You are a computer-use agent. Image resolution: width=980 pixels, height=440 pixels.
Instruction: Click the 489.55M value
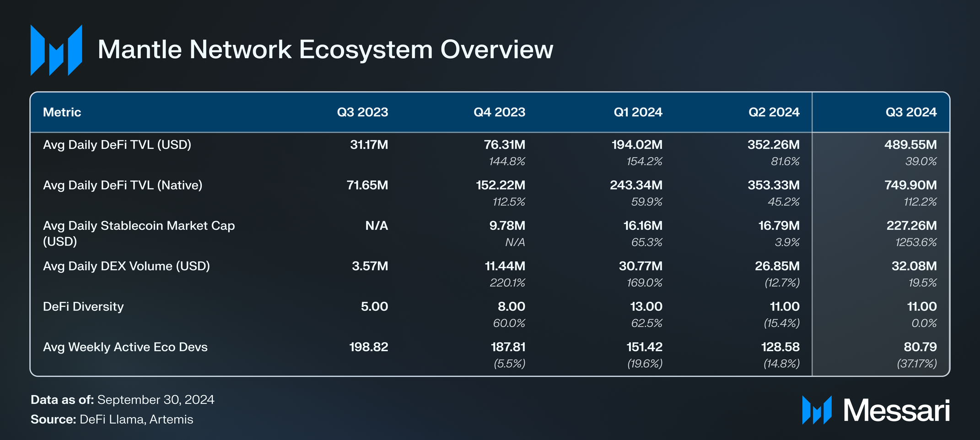pos(910,145)
